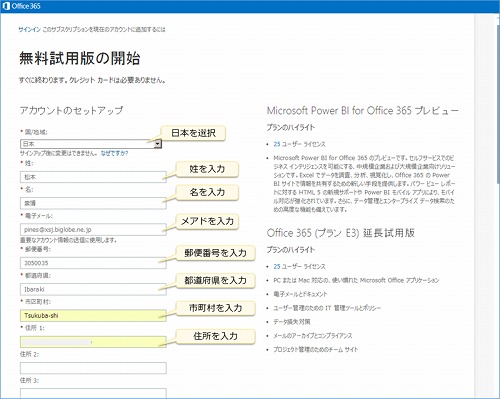This screenshot has height=399, width=500.
Task: Click the サインアップ後に変更はできません note
Action: [x=59, y=153]
